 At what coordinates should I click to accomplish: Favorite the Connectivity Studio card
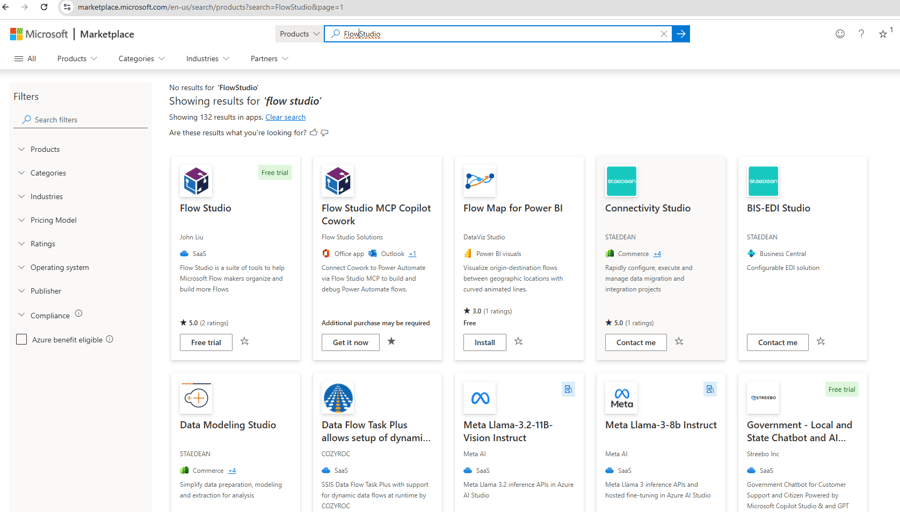679,342
